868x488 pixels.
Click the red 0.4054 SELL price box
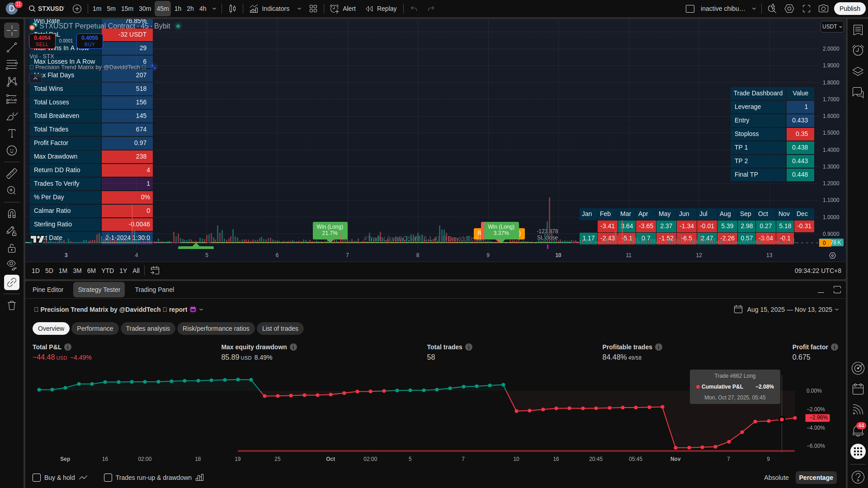[42, 41]
